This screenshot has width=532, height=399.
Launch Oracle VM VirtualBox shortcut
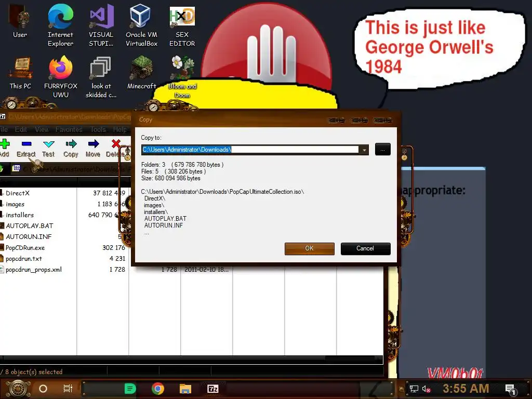[x=141, y=25]
